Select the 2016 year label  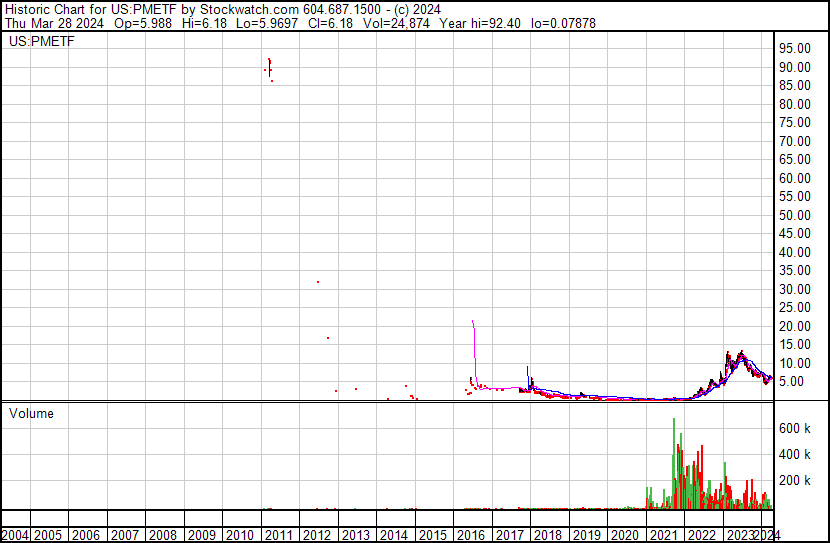point(467,535)
